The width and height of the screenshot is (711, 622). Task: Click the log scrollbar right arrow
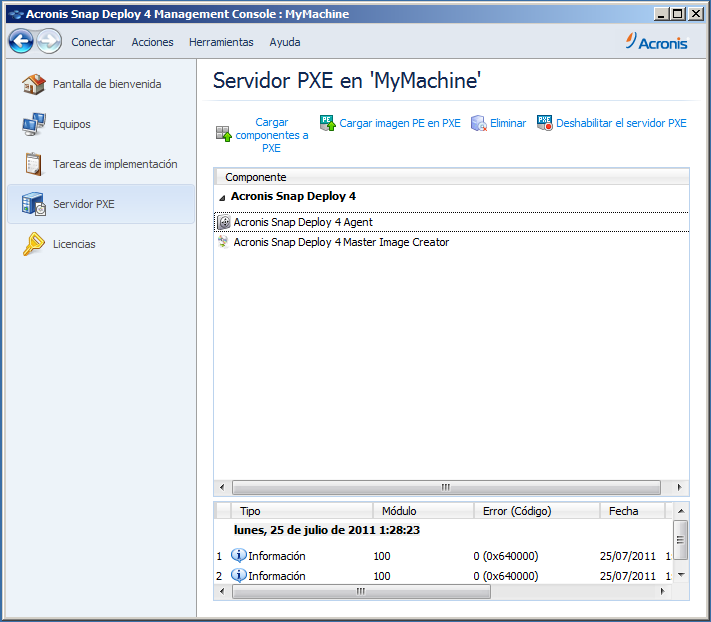point(662,591)
